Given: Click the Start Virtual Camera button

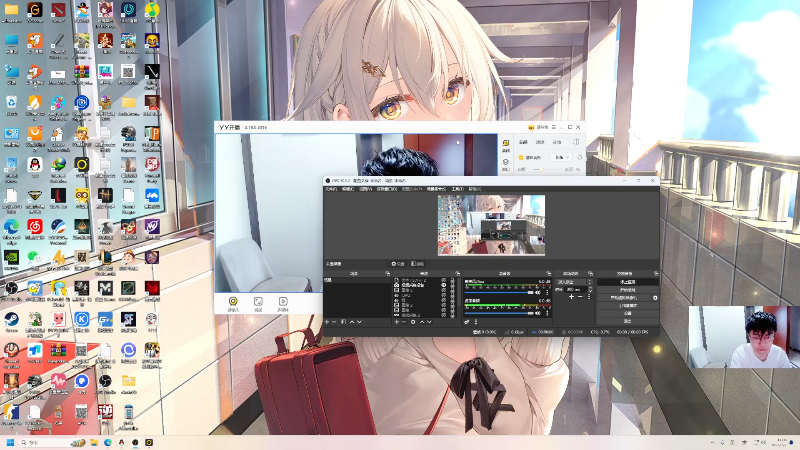Looking at the screenshot, I should pos(624,298).
